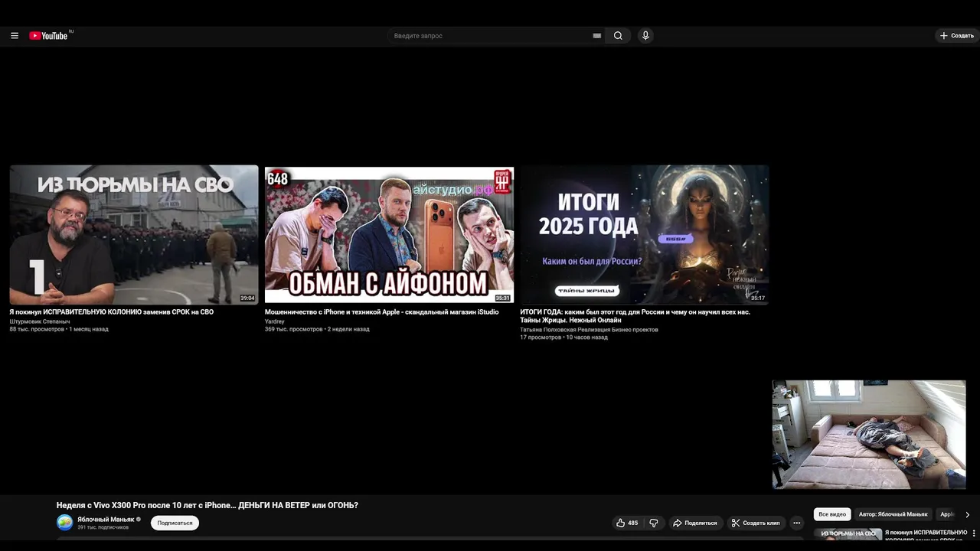Image resolution: width=980 pixels, height=551 pixels.
Task: Open title 'Мошенничество с iPhone и техникой Apple'
Action: (381, 312)
